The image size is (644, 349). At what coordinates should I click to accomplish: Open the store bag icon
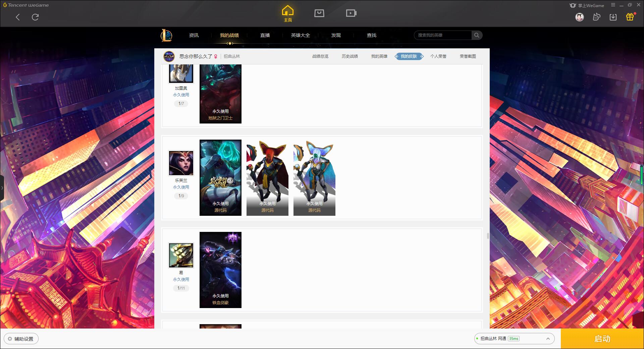click(319, 13)
